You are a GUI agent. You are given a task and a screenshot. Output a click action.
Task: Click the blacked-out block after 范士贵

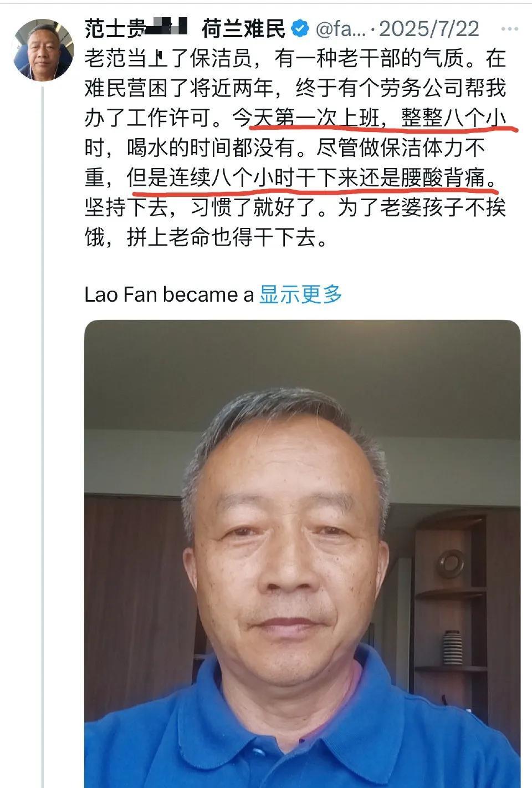coord(167,26)
